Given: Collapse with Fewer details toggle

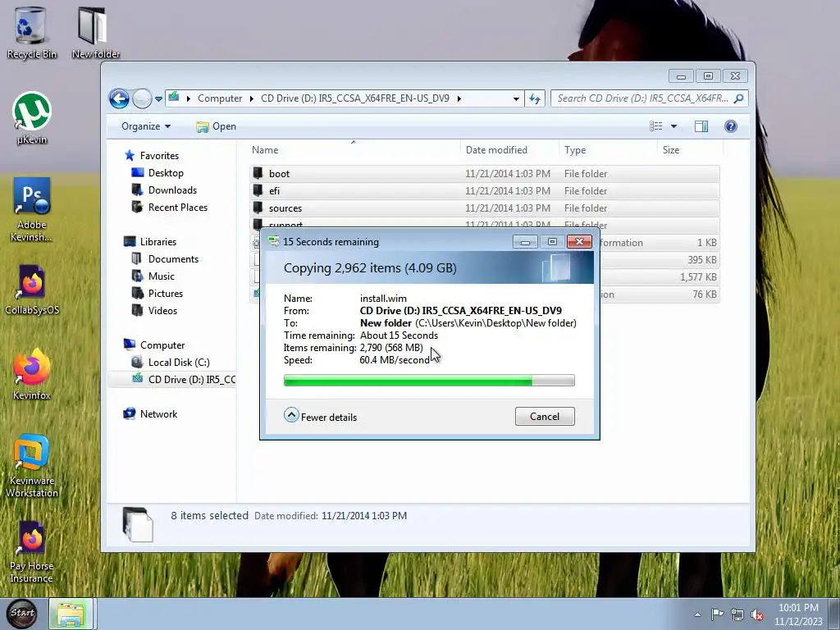Looking at the screenshot, I should pyautogui.click(x=321, y=417).
